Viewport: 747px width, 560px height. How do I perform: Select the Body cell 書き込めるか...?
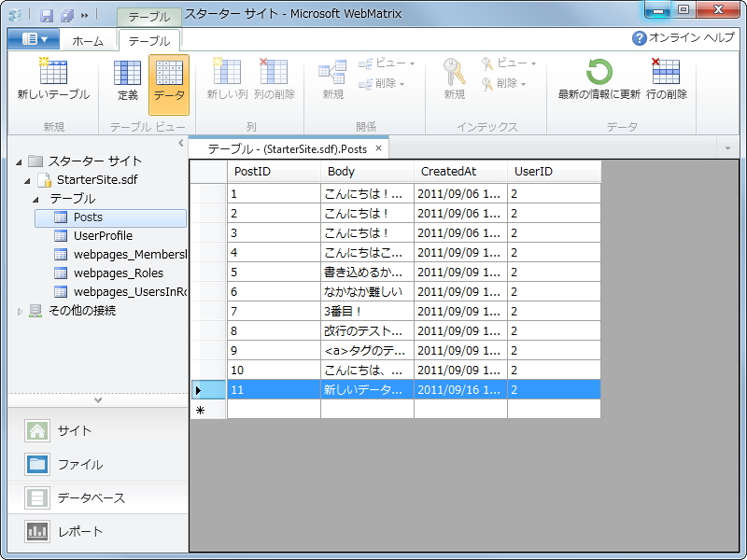click(367, 272)
